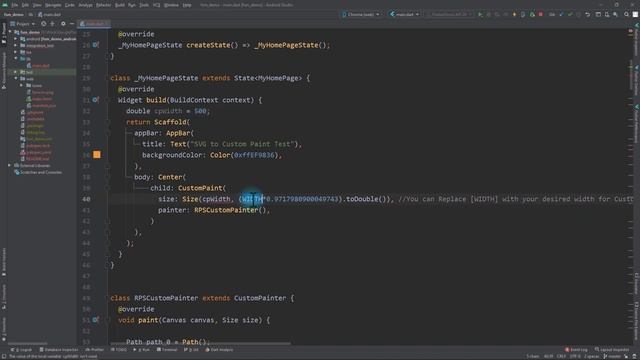The image size is (640, 360).
Task: Open the Help menu
Action: pyautogui.click(x=187, y=5)
